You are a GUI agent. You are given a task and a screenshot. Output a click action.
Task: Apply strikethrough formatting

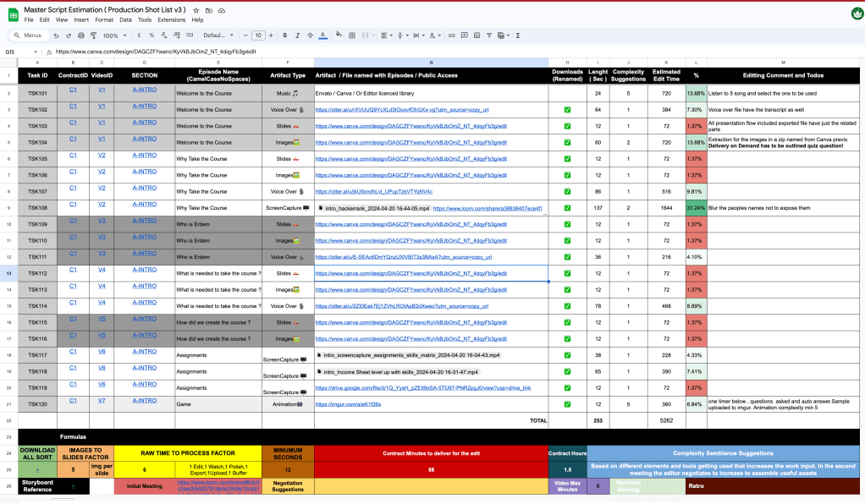pyautogui.click(x=310, y=36)
